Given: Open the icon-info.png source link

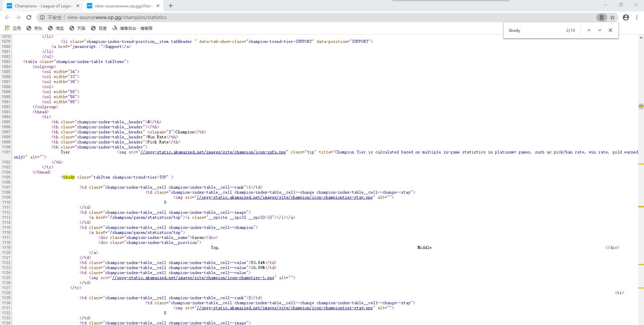Looking at the screenshot, I should 213,152.
